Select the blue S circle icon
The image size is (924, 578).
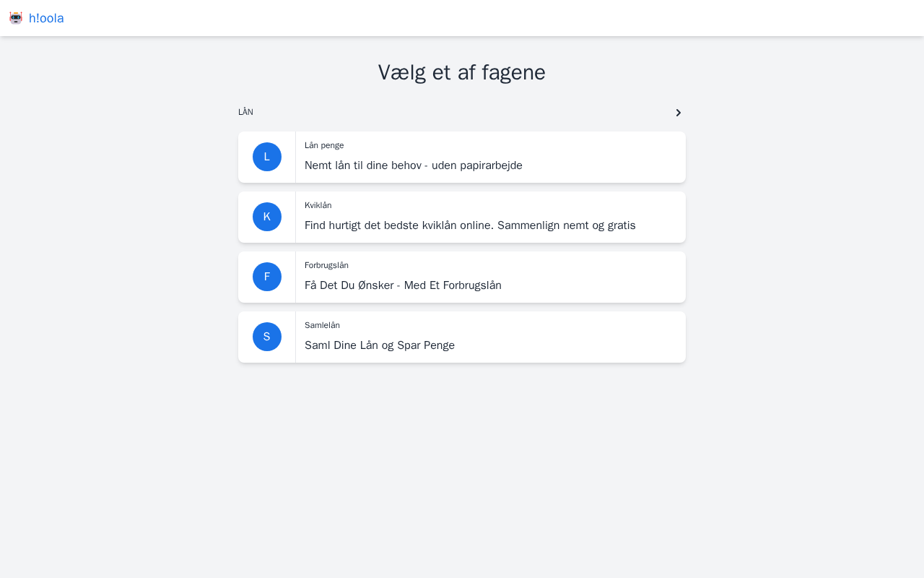[x=267, y=337]
